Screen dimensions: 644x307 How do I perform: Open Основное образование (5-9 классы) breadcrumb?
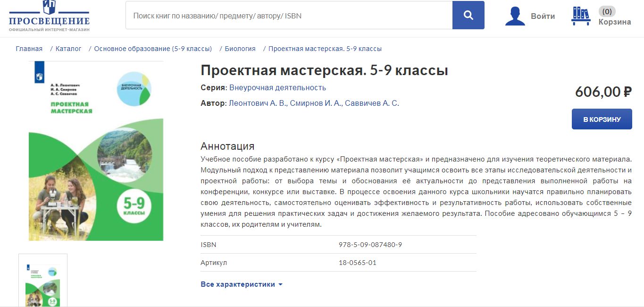coord(153,49)
